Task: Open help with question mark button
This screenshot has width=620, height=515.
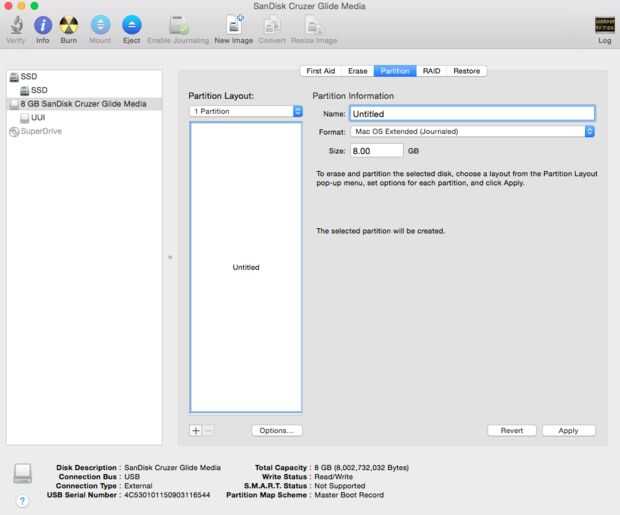Action: click(x=23, y=501)
